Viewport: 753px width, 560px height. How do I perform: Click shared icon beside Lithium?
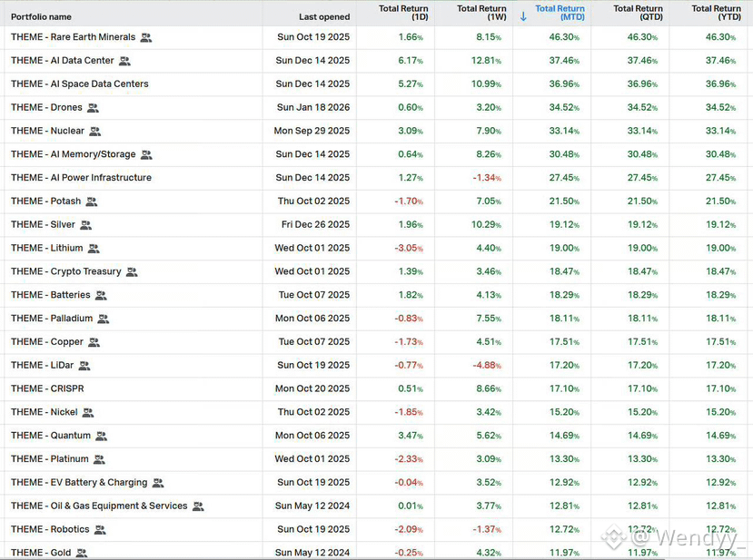94,249
